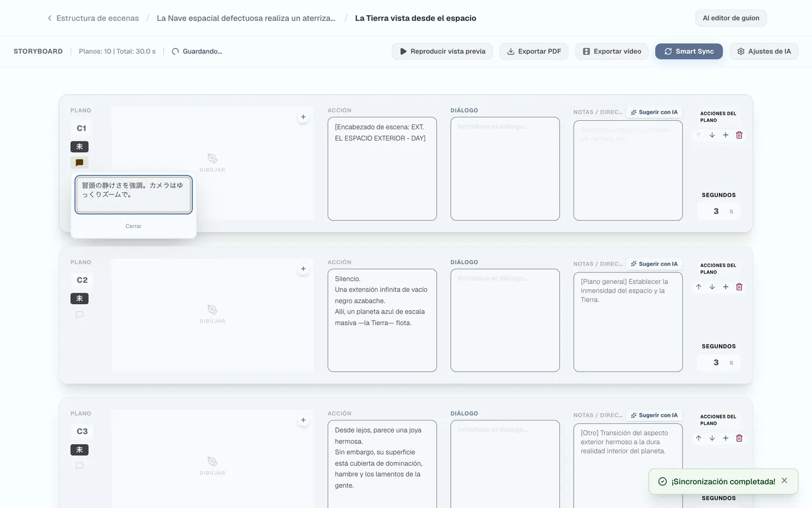Open Al editor de guion
Screen dimensions: 812x508
(x=731, y=18)
